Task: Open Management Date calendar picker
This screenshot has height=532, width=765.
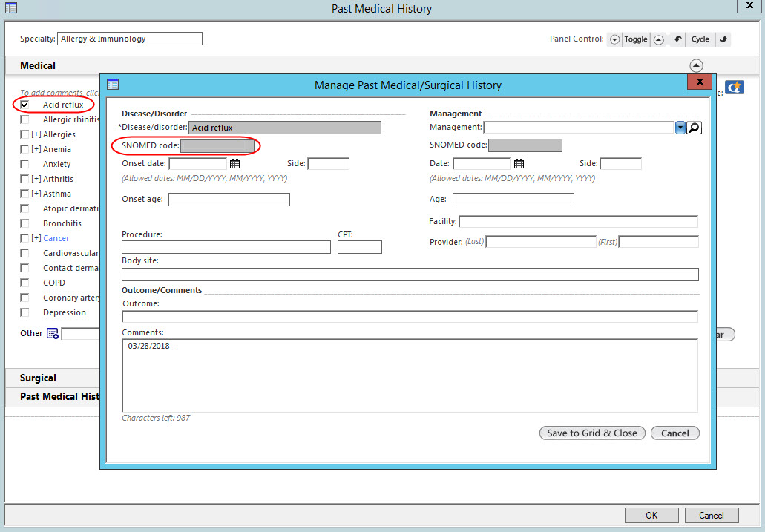Action: (519, 163)
